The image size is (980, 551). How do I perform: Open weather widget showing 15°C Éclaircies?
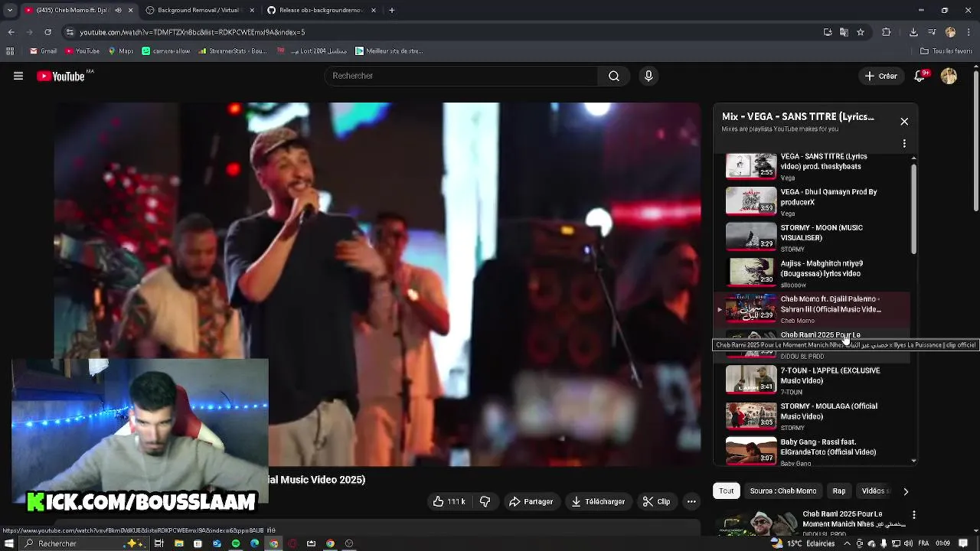[x=804, y=543]
